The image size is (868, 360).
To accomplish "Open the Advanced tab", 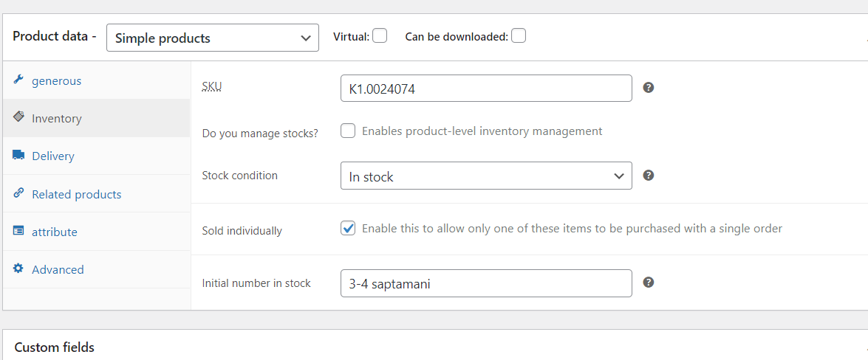I will (58, 270).
